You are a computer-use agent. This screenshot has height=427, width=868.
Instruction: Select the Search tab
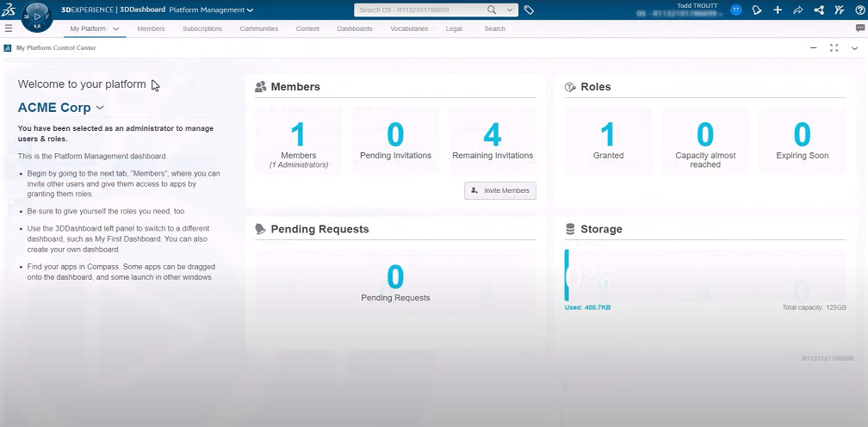pos(494,28)
